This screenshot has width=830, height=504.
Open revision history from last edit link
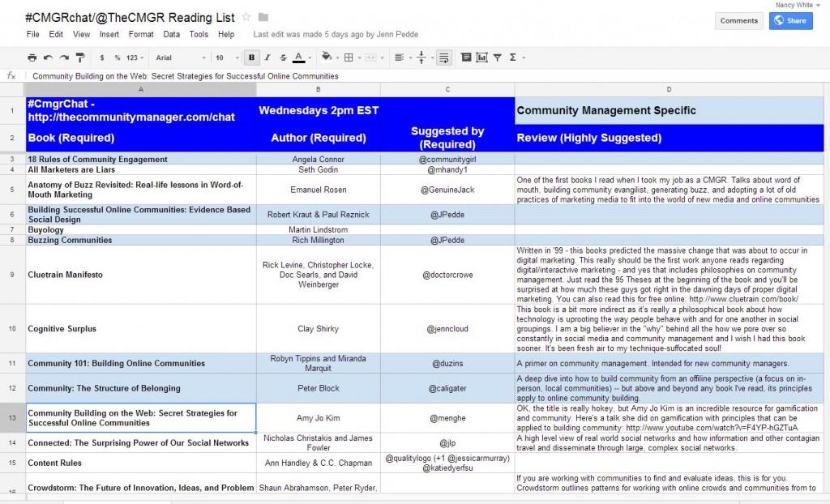(336, 34)
